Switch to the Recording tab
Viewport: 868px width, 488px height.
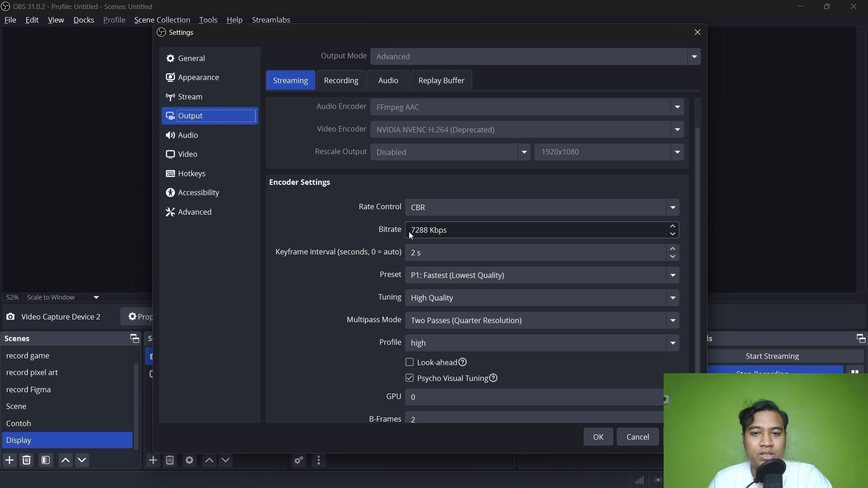[x=341, y=81]
